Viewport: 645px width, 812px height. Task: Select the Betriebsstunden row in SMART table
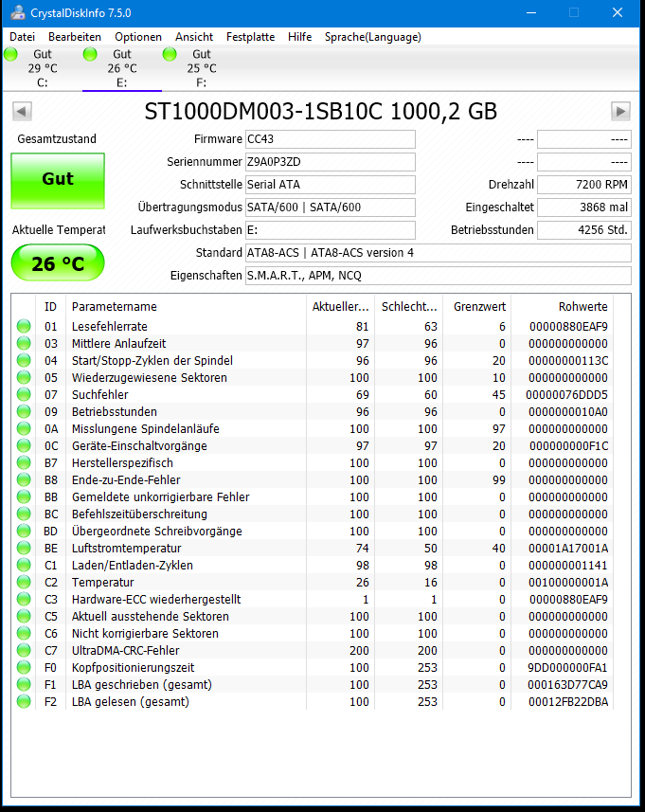pos(313,412)
